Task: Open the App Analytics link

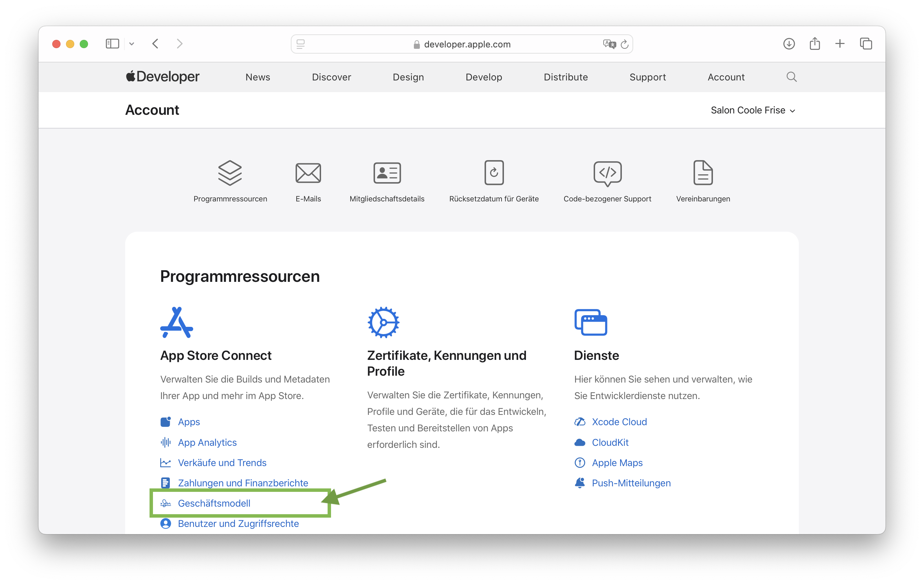Action: click(x=207, y=442)
